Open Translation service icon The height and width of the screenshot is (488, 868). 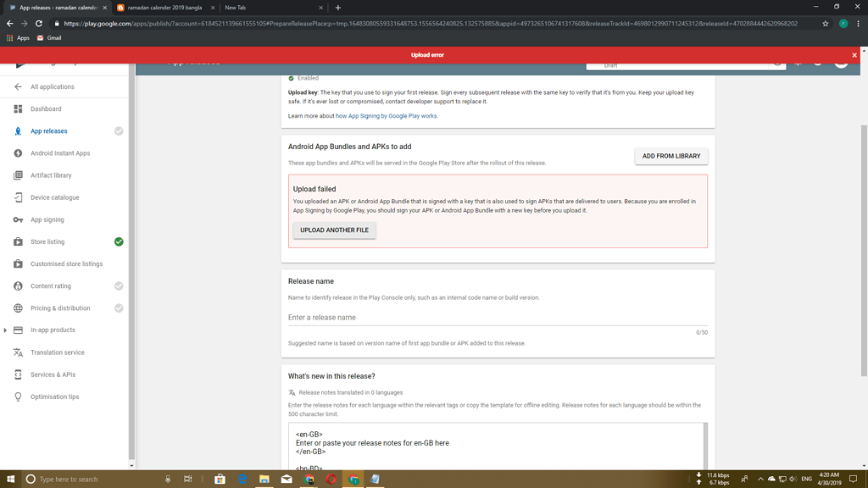pos(19,352)
